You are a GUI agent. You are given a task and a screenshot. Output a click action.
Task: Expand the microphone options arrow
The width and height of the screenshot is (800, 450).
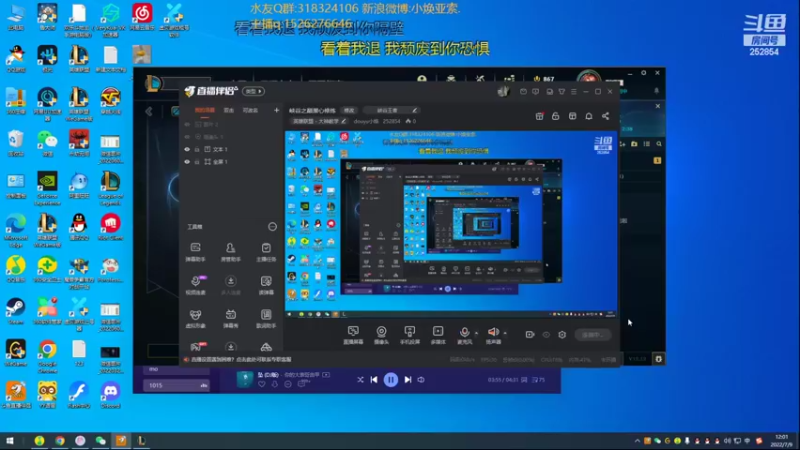pyautogui.click(x=476, y=333)
